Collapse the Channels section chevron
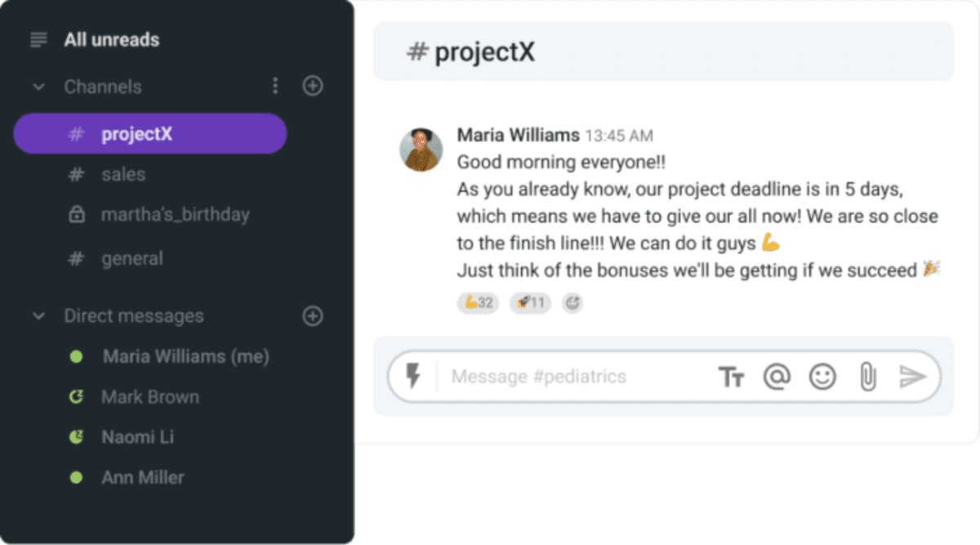This screenshot has width=980, height=545. tap(38, 87)
